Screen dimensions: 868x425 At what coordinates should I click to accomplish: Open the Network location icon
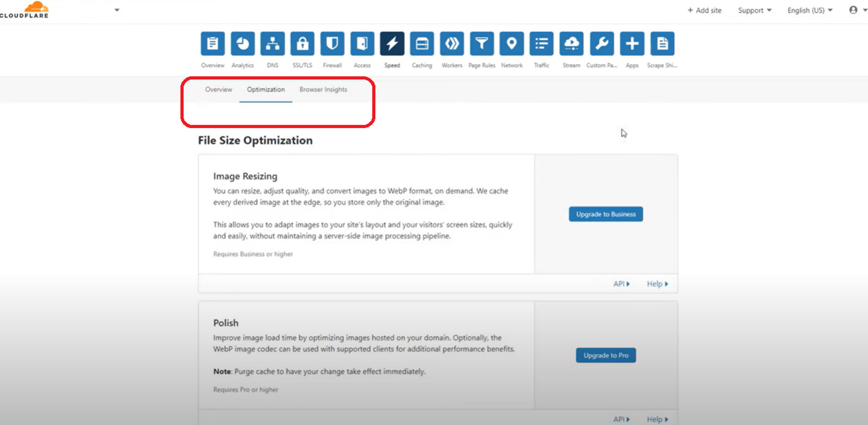[512, 44]
